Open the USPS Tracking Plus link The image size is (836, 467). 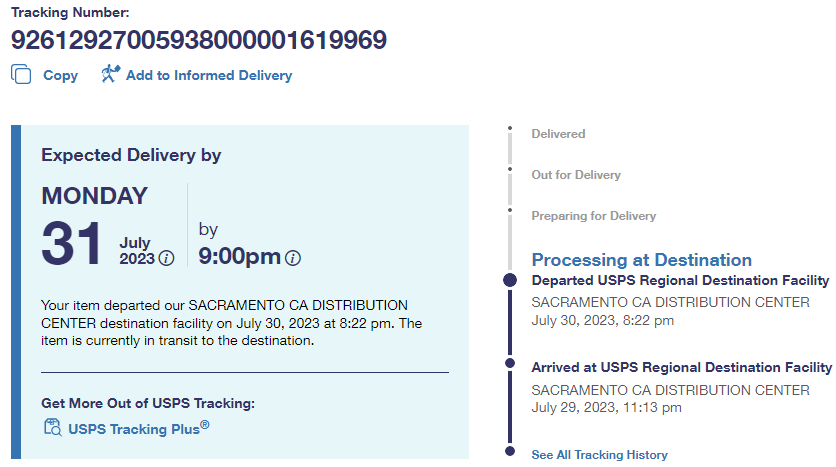tap(138, 428)
